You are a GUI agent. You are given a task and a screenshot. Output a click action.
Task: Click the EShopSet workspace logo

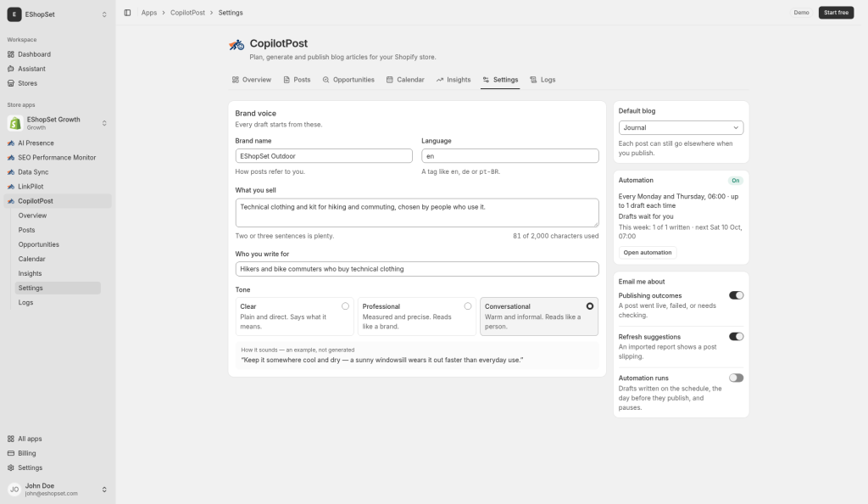(x=14, y=14)
